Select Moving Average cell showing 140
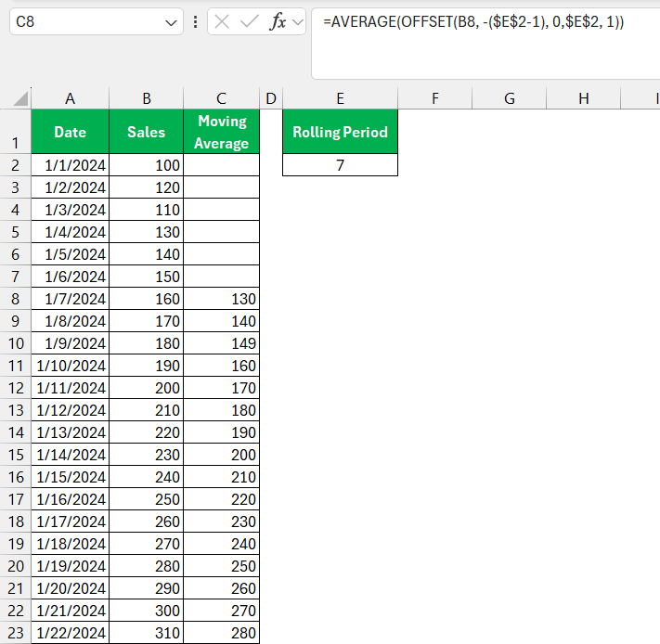This screenshot has height=644, width=660. (x=222, y=321)
